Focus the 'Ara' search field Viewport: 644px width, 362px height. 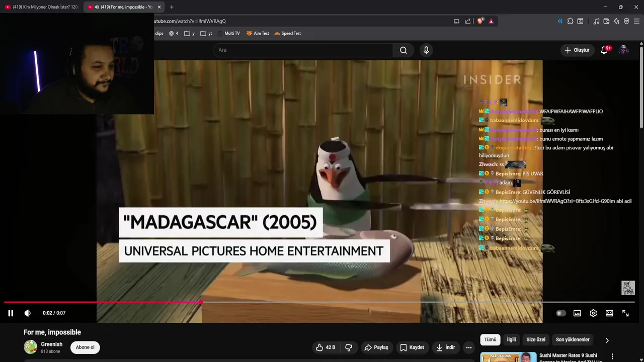pyautogui.click(x=303, y=50)
